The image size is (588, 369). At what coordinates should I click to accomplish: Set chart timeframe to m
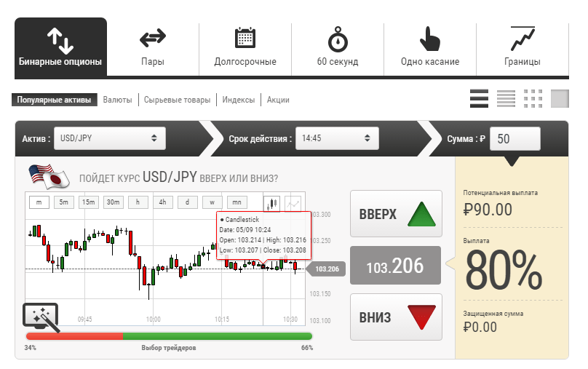coord(39,202)
